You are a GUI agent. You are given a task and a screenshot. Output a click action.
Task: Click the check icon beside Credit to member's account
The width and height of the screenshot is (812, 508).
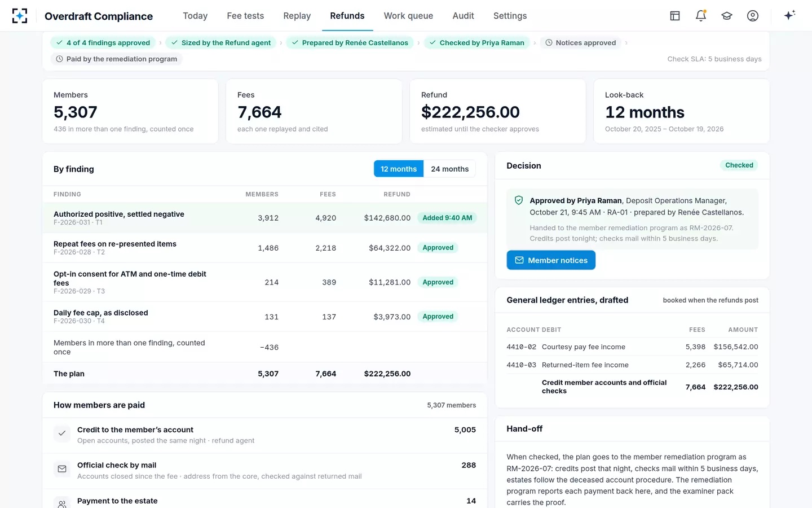(62, 433)
